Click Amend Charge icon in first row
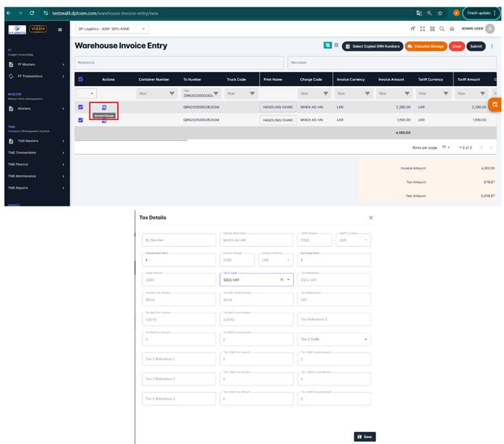Screen dimensions: 504x444 [x=103, y=108]
